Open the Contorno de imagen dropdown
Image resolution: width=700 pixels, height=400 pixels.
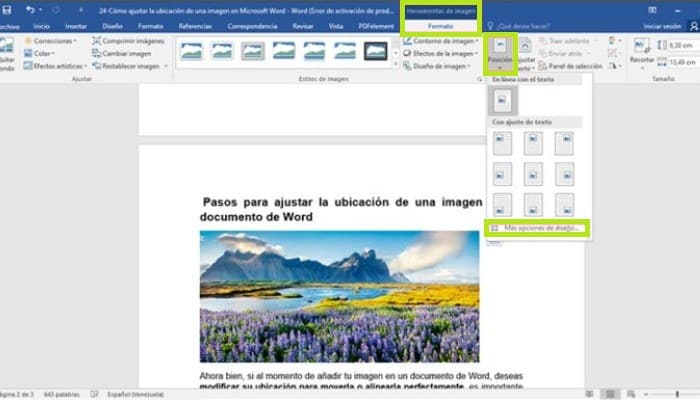pyautogui.click(x=441, y=41)
